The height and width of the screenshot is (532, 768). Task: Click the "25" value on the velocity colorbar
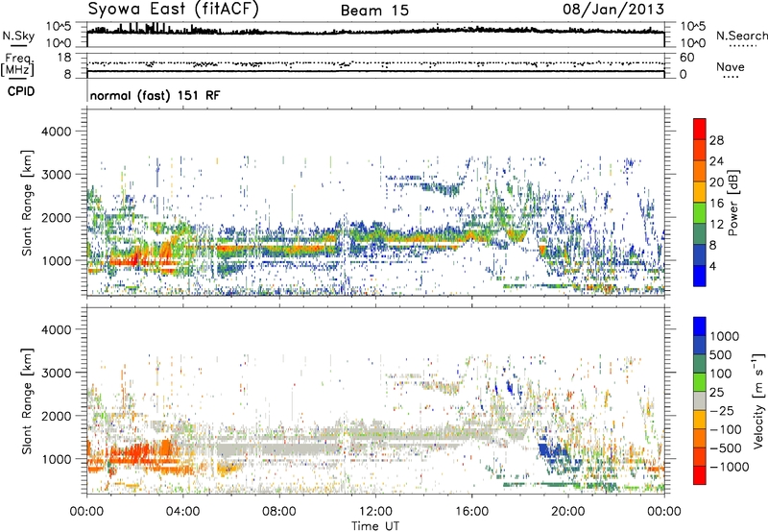[x=716, y=393]
